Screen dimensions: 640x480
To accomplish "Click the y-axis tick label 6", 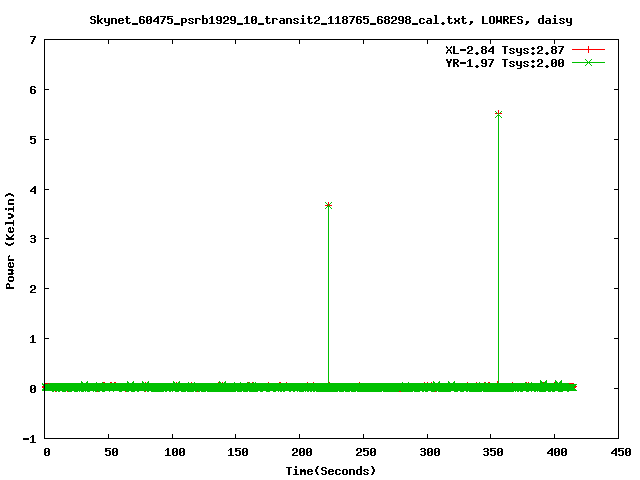I will (33, 90).
